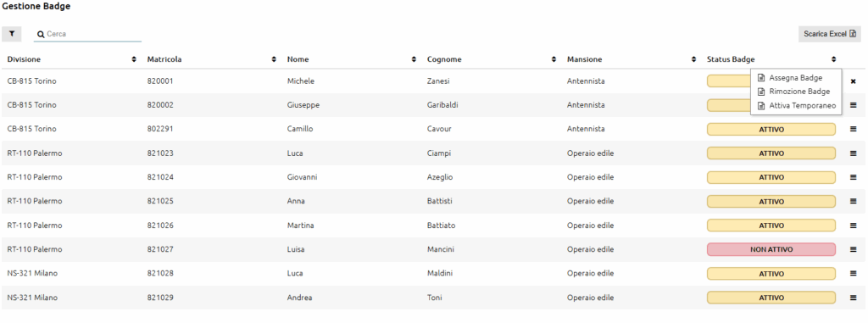Image resolution: width=868 pixels, height=323 pixels.
Task: Download the table via Scarica Excel
Action: (x=829, y=34)
